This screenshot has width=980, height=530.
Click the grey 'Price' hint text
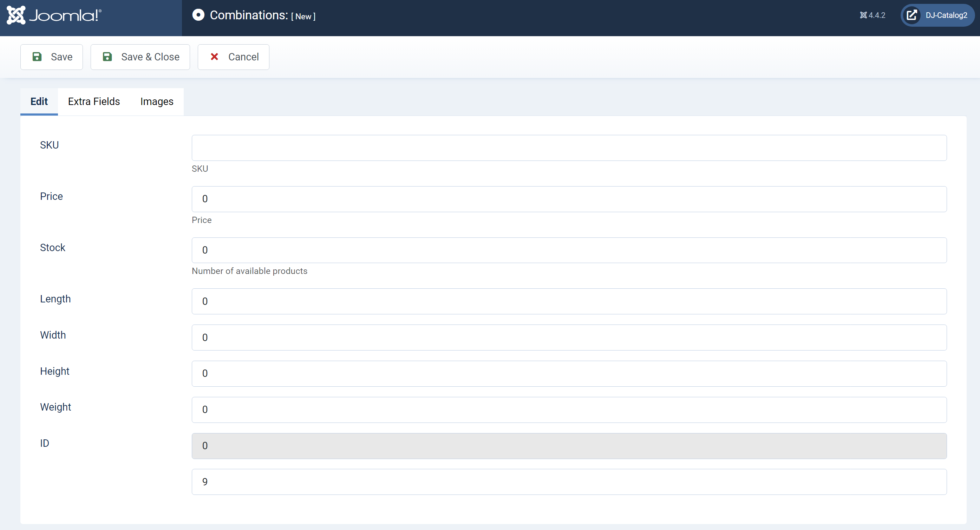click(202, 220)
